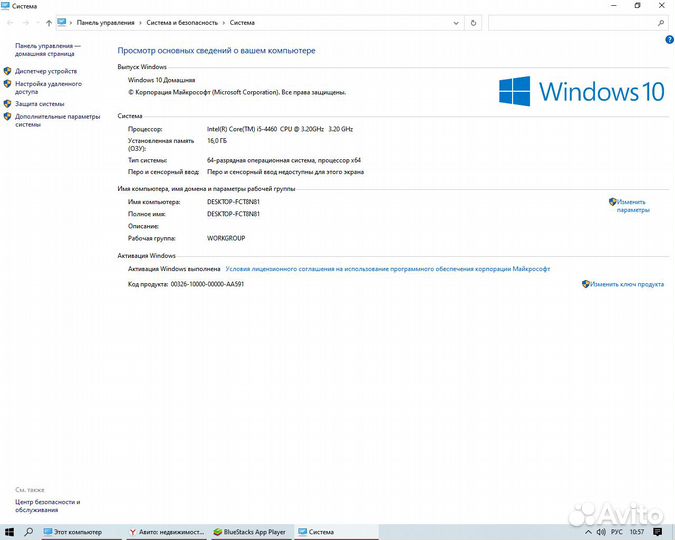Screen dimensions: 675x540
Task: Click the Windows 10 Домашняя edition text
Action: (161, 80)
